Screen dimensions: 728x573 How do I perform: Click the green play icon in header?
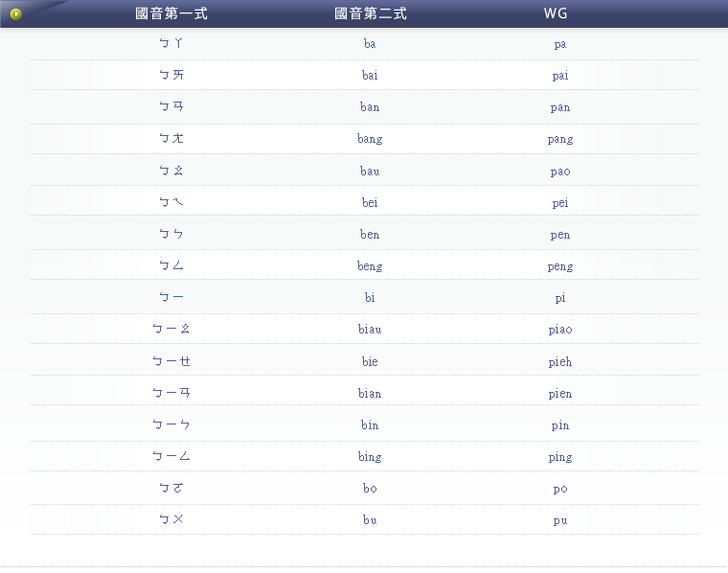pos(15,14)
